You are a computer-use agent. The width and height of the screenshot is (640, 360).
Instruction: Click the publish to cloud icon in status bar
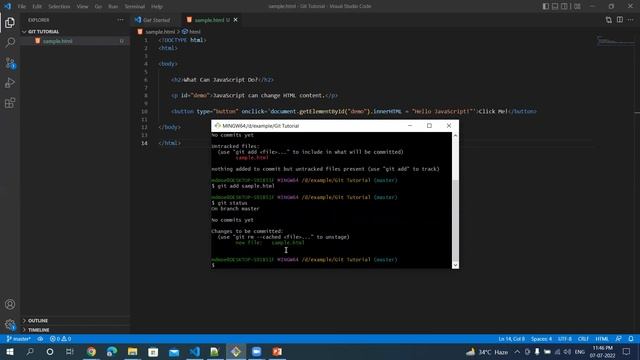(40, 339)
